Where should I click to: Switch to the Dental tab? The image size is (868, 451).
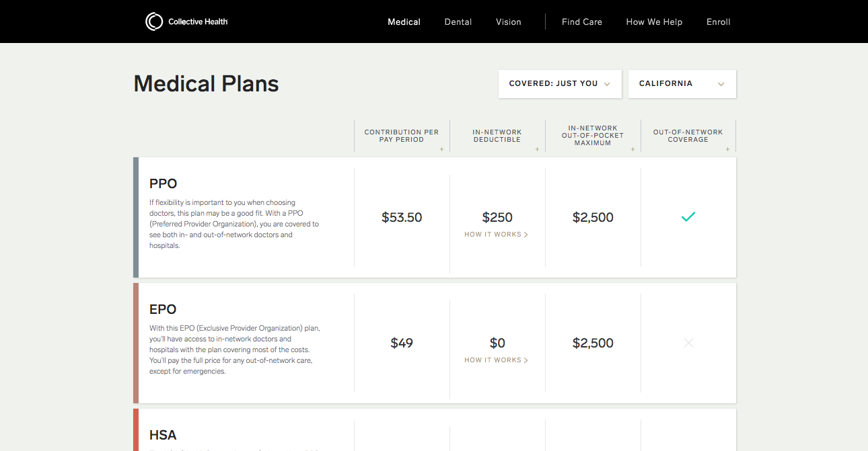pyautogui.click(x=458, y=22)
